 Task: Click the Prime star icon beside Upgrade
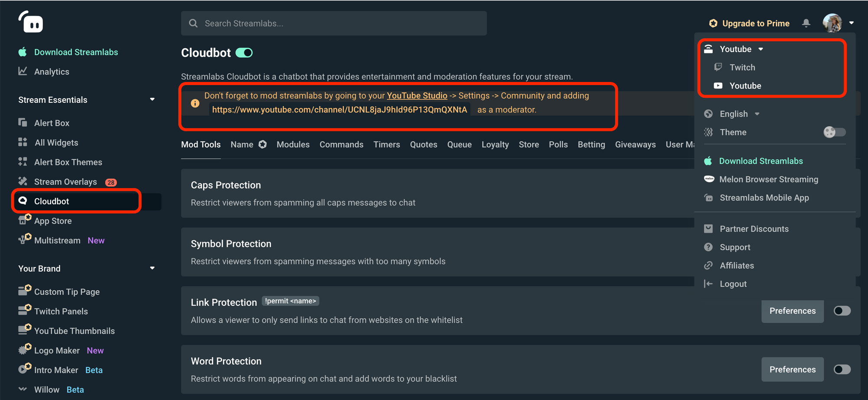click(x=713, y=23)
